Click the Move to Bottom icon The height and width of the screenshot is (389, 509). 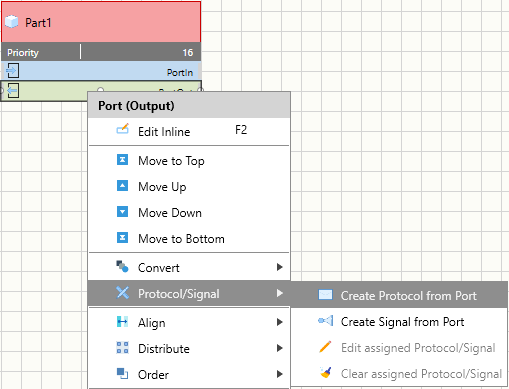tap(122, 238)
